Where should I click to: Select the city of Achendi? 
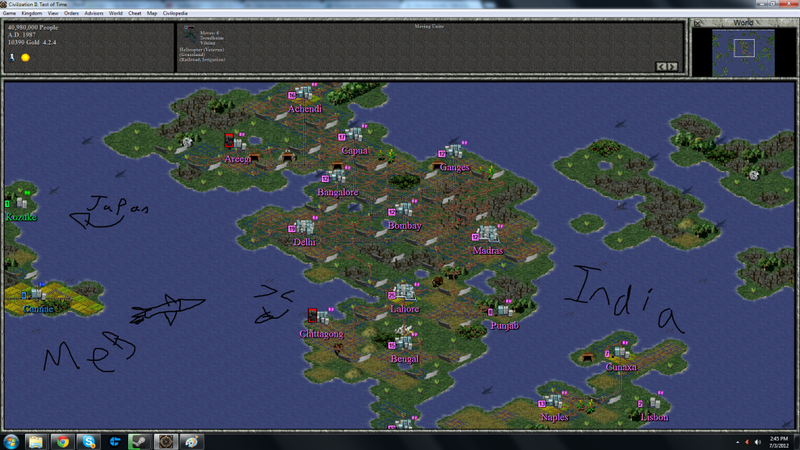pos(304,93)
